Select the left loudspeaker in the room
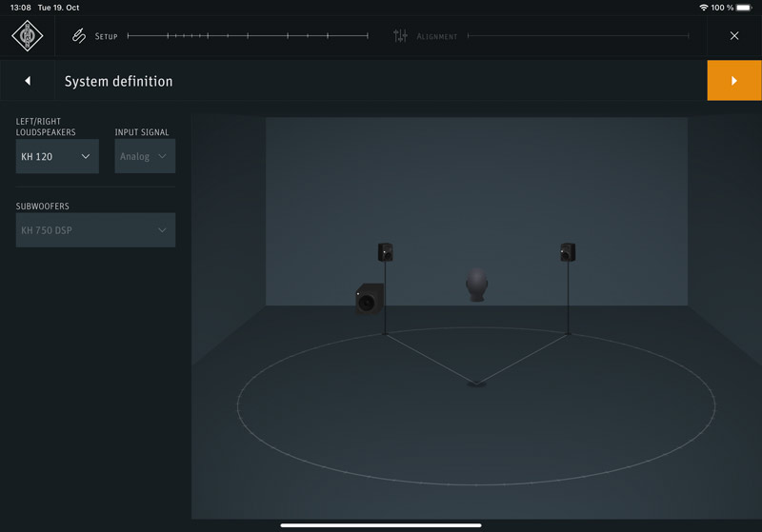The image size is (762, 532). point(385,252)
